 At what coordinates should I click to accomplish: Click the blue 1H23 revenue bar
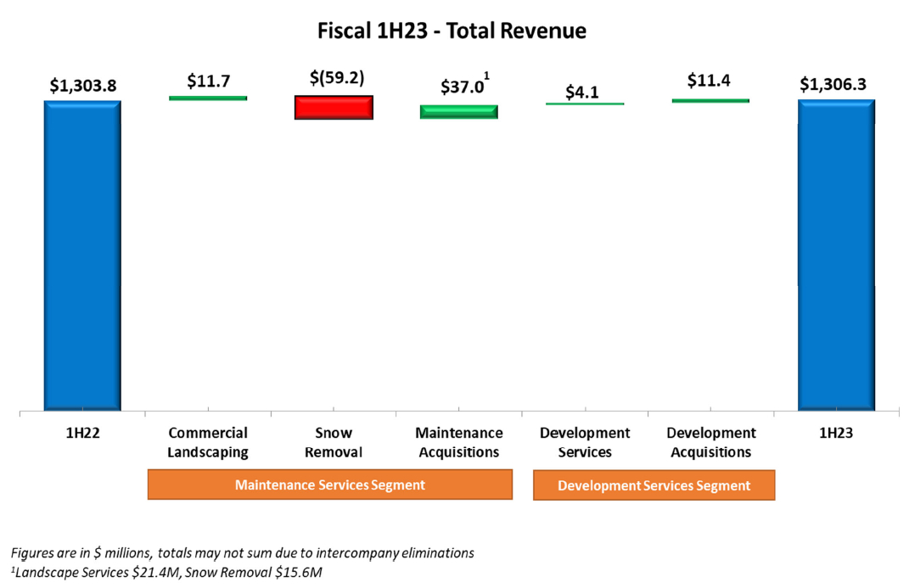(835, 255)
